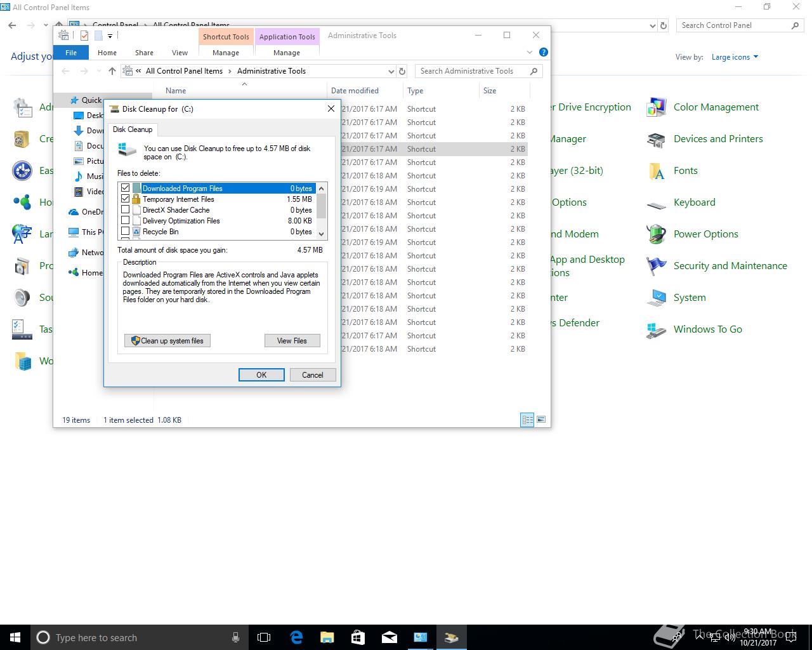Open Explorer Help question mark icon
Viewport: 812px width, 650px height.
pos(543,52)
